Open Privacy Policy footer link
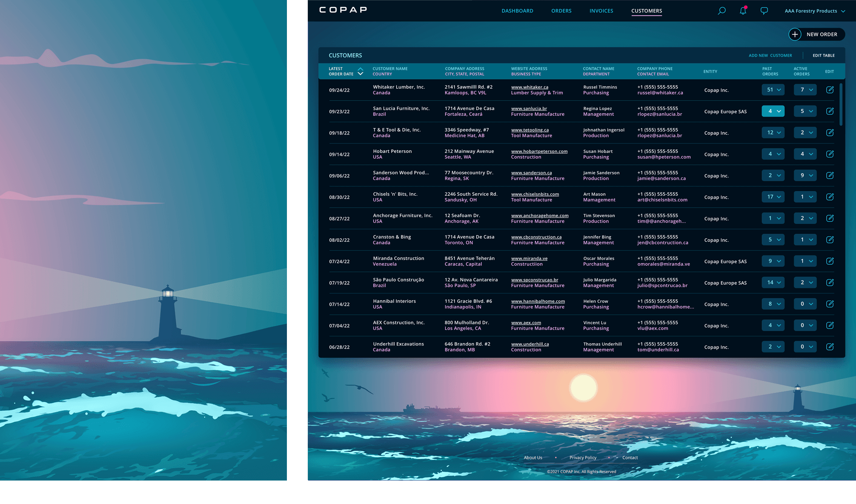The width and height of the screenshot is (856, 504). point(583,458)
